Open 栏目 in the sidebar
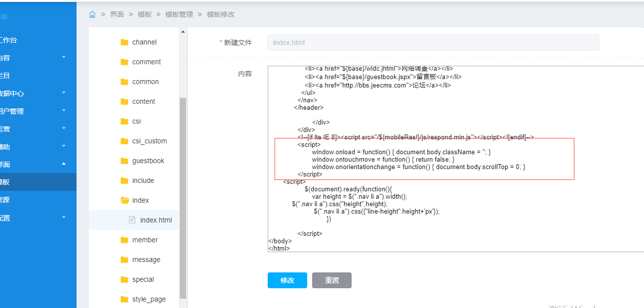 [38, 76]
